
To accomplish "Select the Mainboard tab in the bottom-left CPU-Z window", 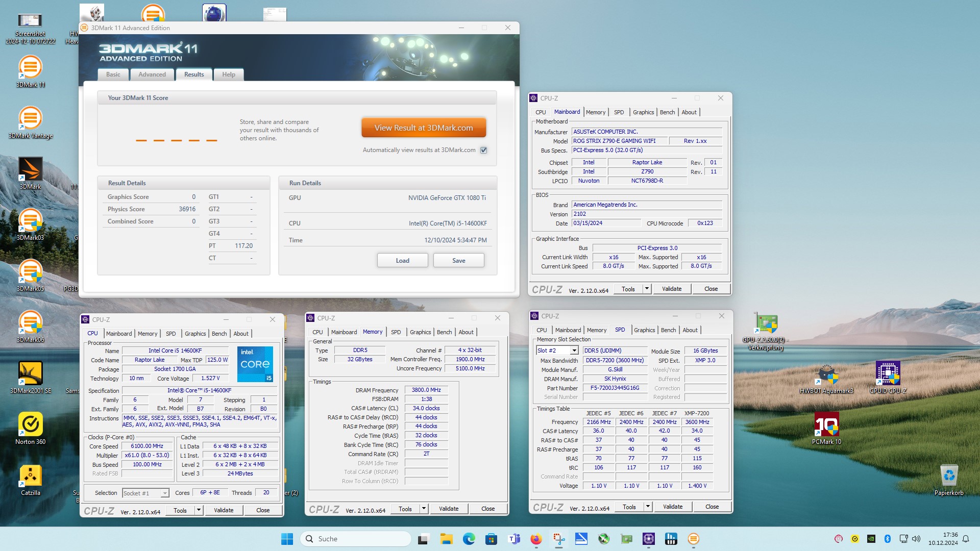I will pos(119,334).
